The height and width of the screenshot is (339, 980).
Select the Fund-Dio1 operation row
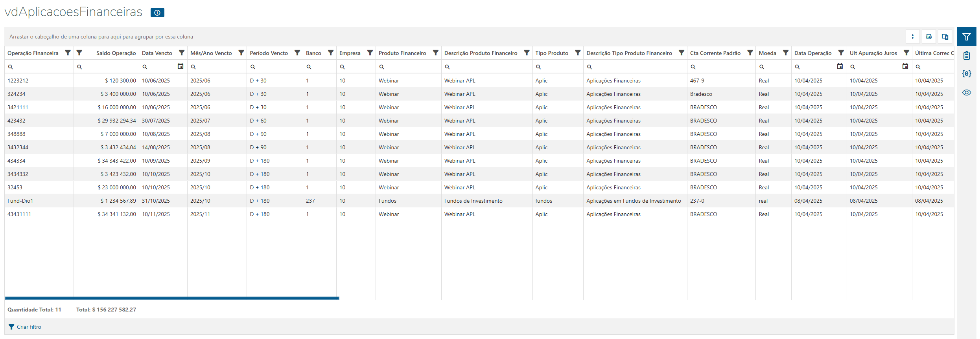tap(20, 201)
